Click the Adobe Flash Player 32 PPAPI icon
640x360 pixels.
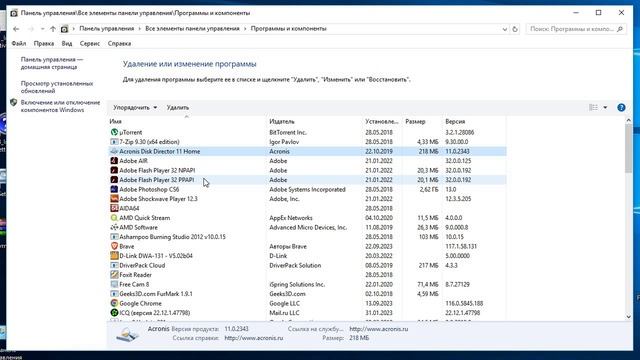tap(114, 180)
